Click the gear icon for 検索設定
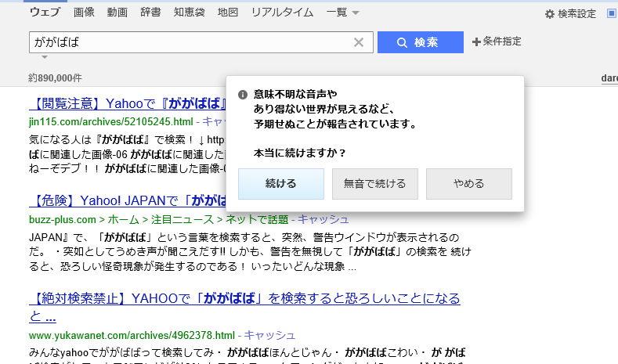 (x=550, y=14)
